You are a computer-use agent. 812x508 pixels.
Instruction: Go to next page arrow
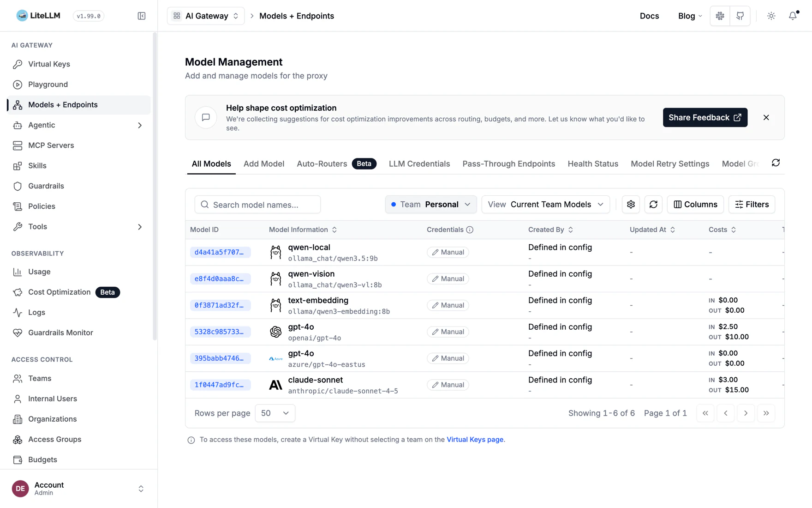pyautogui.click(x=746, y=413)
